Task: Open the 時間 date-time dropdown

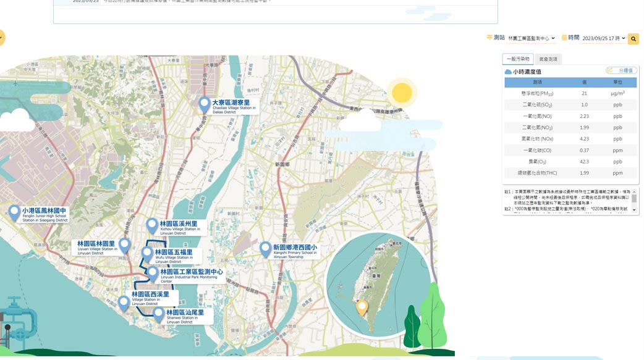Action: (604, 38)
